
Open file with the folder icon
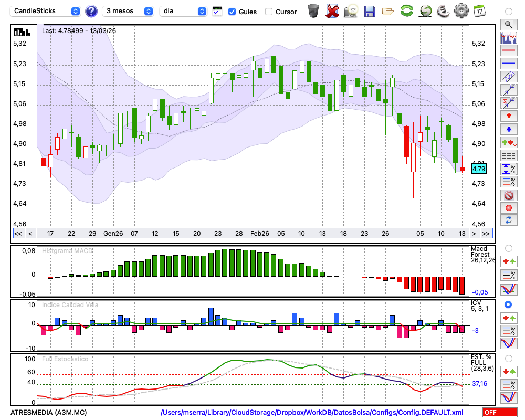(388, 12)
